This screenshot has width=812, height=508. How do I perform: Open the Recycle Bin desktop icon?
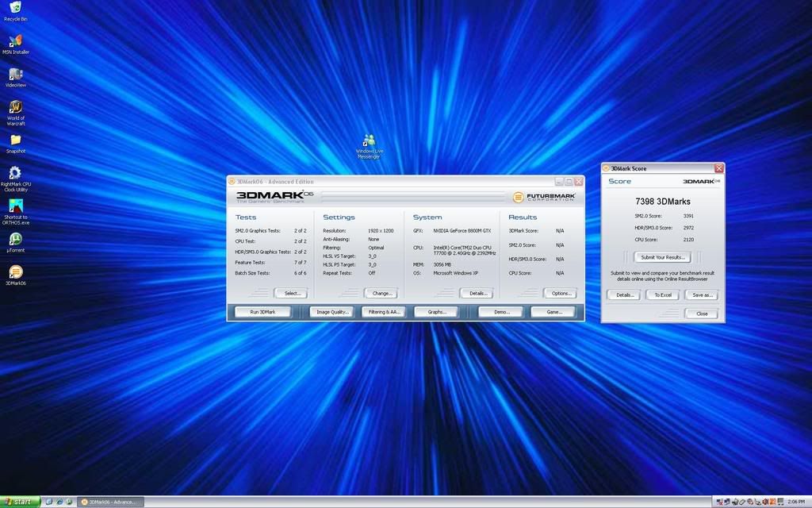[x=16, y=11]
